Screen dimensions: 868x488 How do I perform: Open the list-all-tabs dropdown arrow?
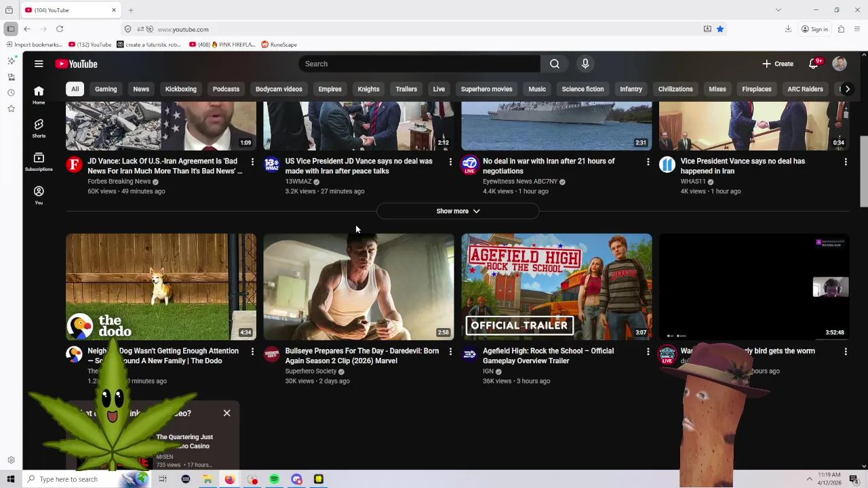(778, 10)
